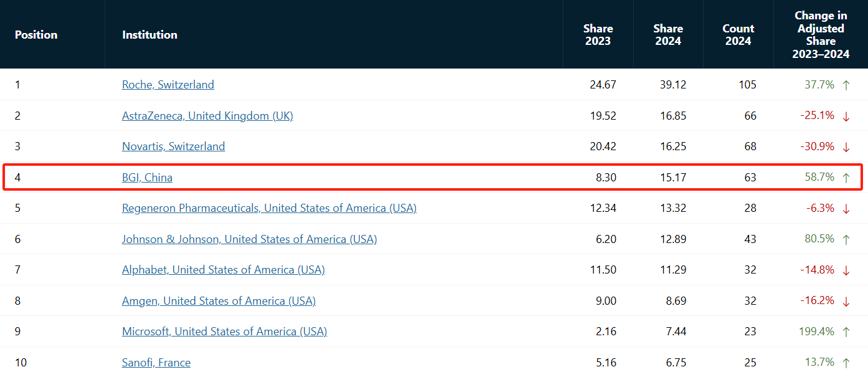Click the red down arrow beside -6.3%
The width and height of the screenshot is (868, 377).
point(846,209)
